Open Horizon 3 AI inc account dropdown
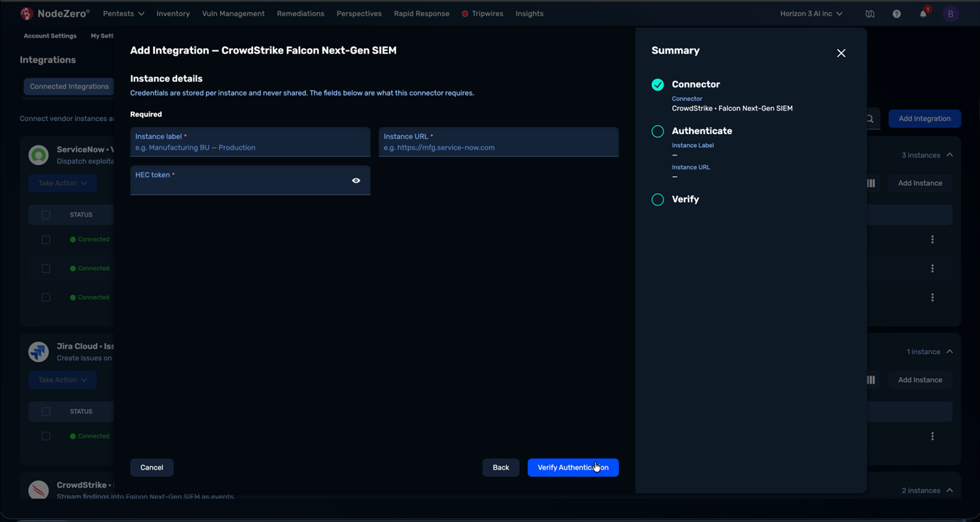This screenshot has height=522, width=980. [x=811, y=14]
